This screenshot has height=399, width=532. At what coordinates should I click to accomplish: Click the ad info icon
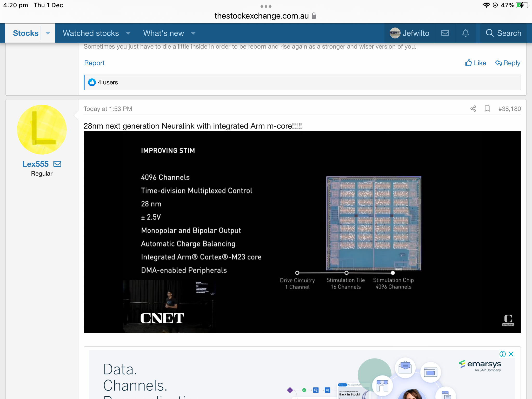[x=502, y=354]
